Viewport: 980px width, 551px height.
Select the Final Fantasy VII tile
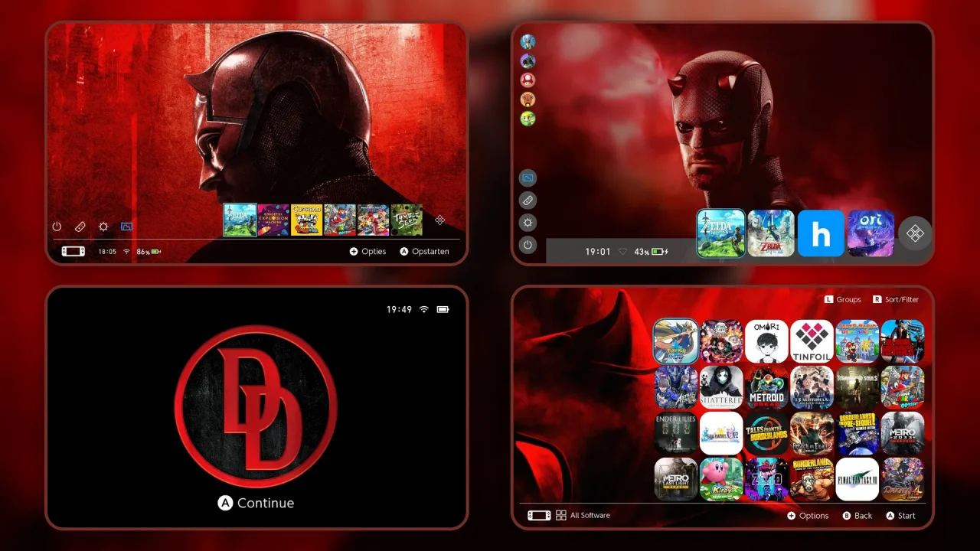coord(857,479)
